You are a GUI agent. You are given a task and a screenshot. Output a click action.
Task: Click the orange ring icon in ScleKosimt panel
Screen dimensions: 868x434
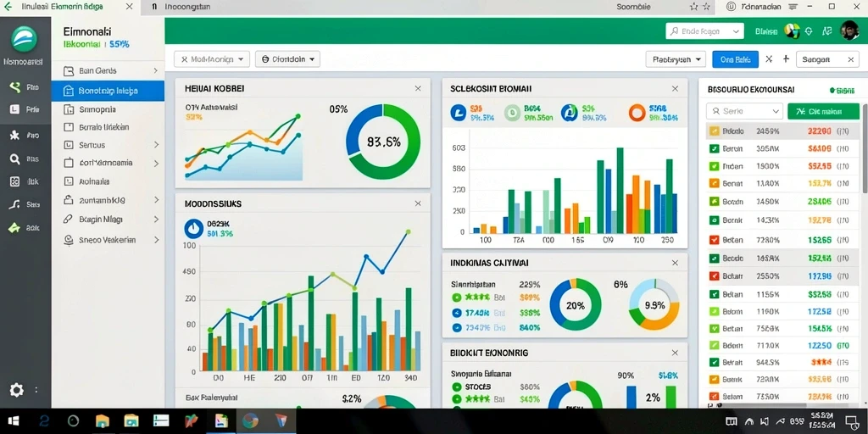(x=637, y=113)
